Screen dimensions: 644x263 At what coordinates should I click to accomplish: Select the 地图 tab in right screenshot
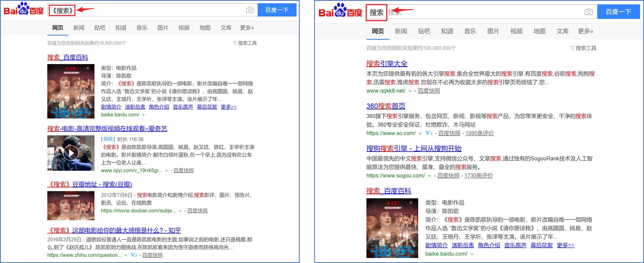[539, 31]
